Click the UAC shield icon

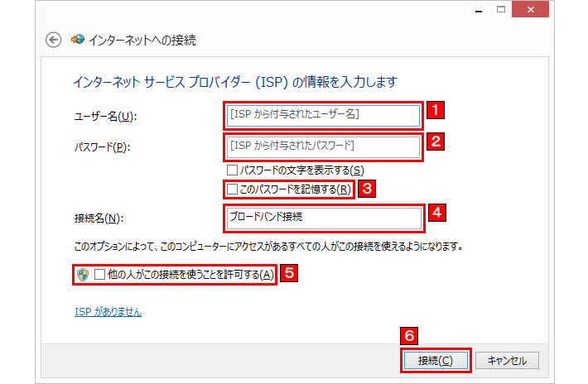82,275
